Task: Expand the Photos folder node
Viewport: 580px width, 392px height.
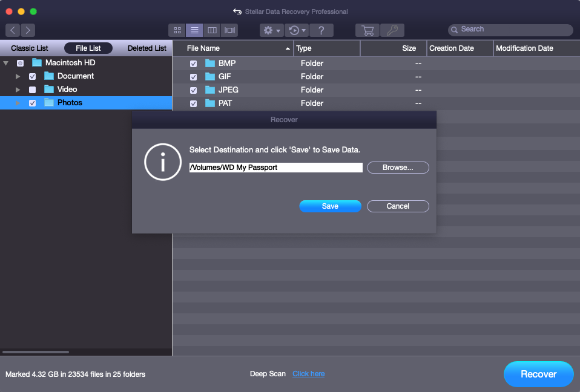Action: point(18,103)
